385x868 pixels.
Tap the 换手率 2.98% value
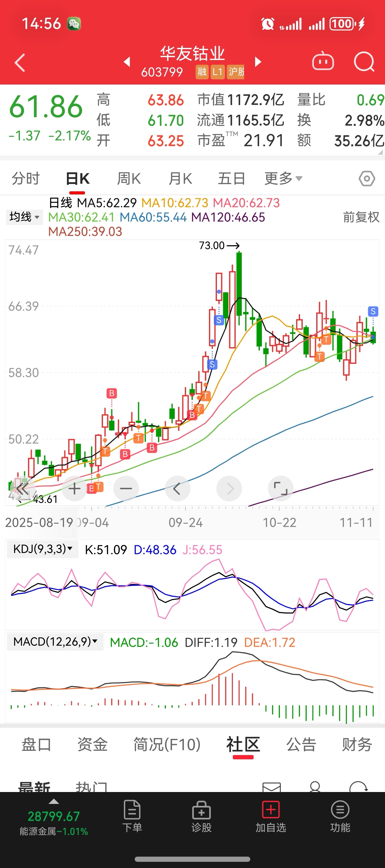364,120
